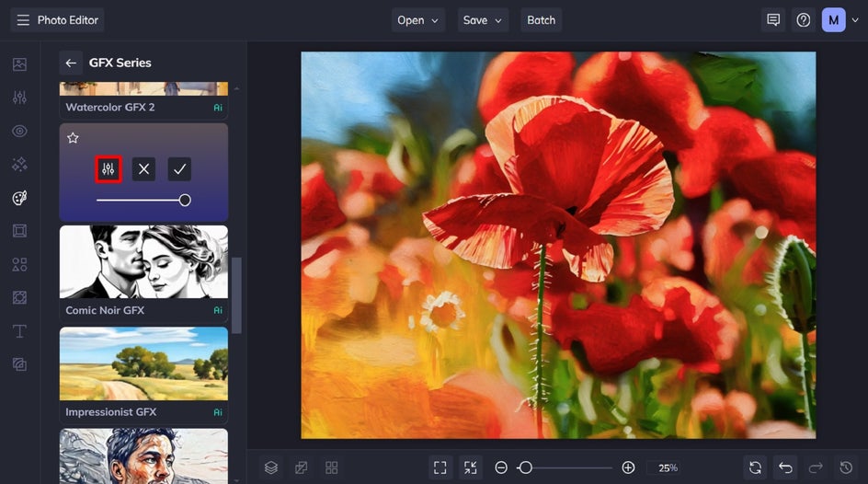Click the Batch button
The width and height of the screenshot is (868, 484).
point(541,20)
